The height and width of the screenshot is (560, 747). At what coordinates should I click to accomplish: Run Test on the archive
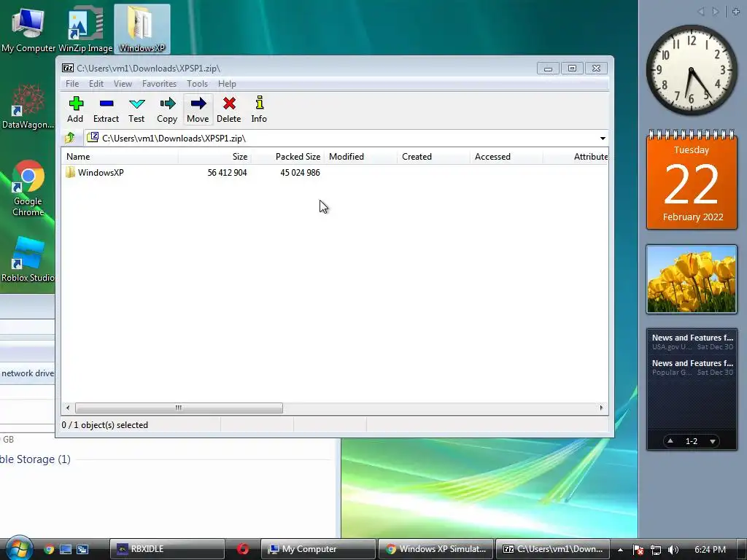(x=136, y=109)
